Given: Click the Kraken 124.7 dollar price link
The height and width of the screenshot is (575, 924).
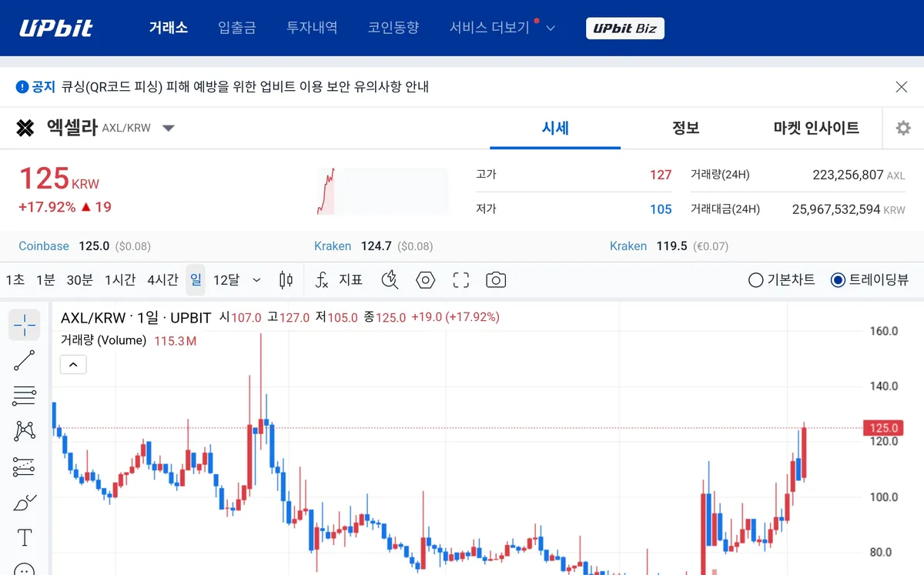Looking at the screenshot, I should (373, 246).
